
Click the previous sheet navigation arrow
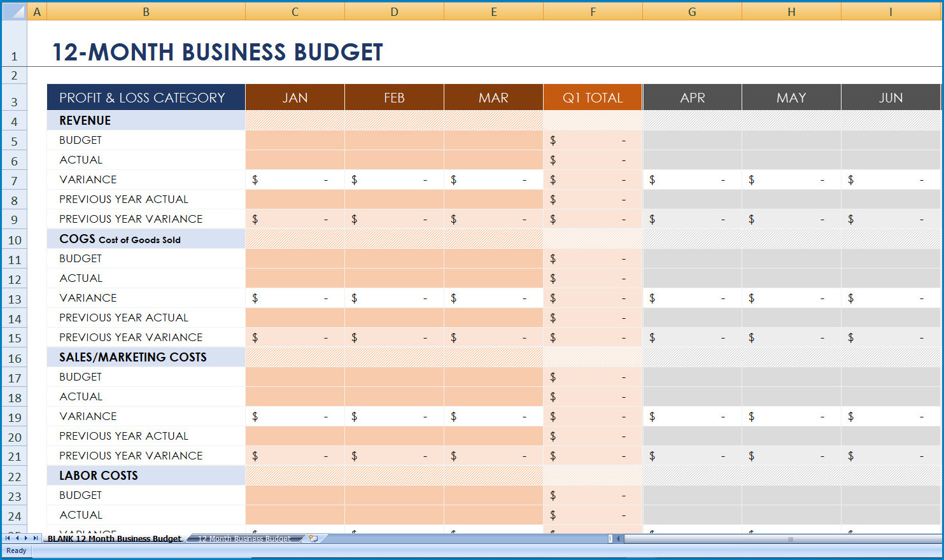pyautogui.click(x=17, y=538)
